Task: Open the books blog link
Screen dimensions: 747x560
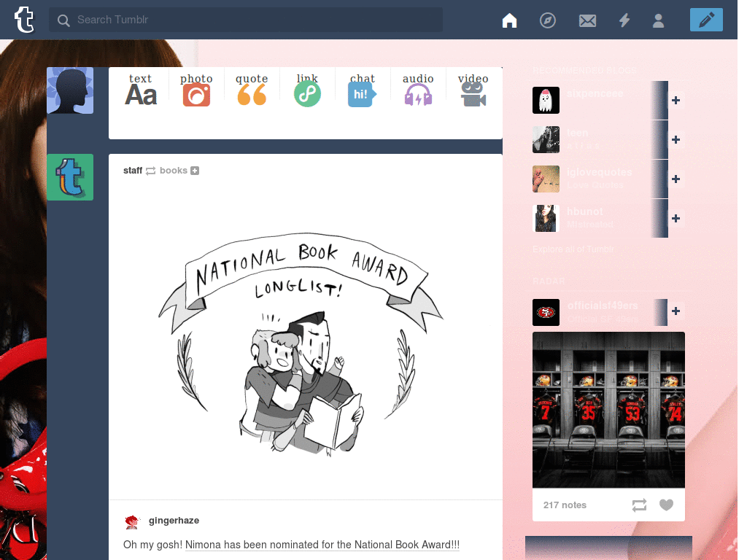Action: (x=174, y=171)
